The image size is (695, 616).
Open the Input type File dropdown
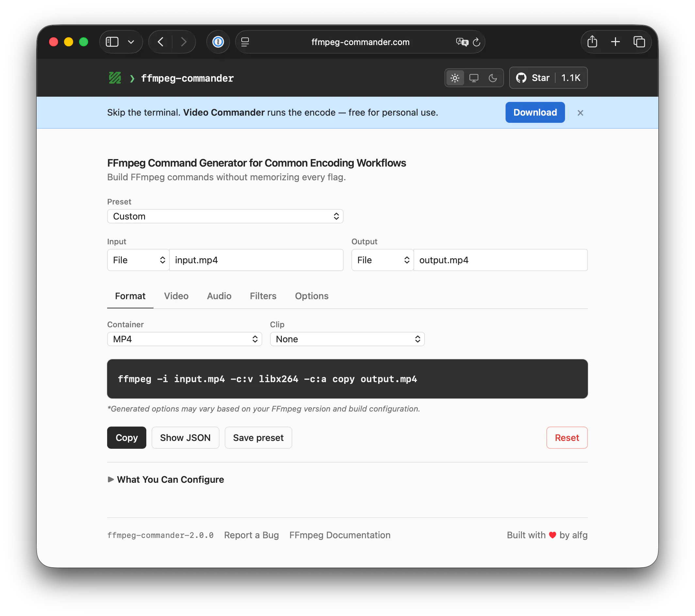(138, 260)
